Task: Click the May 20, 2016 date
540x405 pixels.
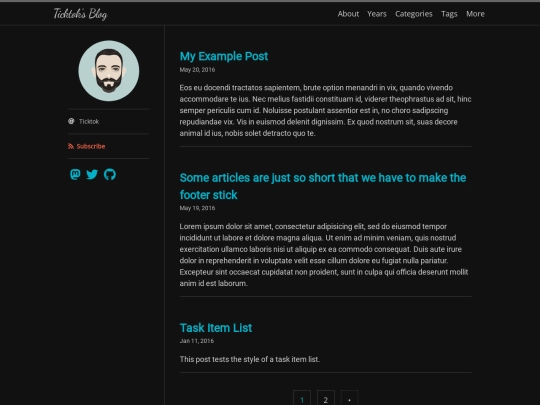Action: 197,70
